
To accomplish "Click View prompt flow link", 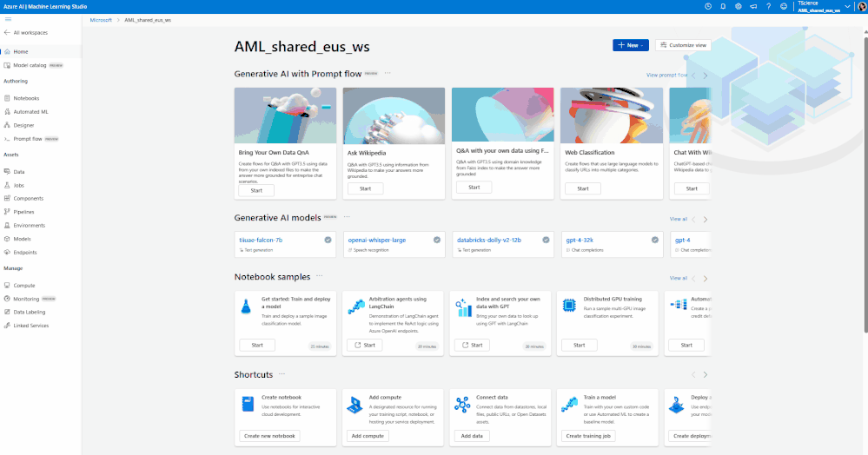I will tap(667, 76).
